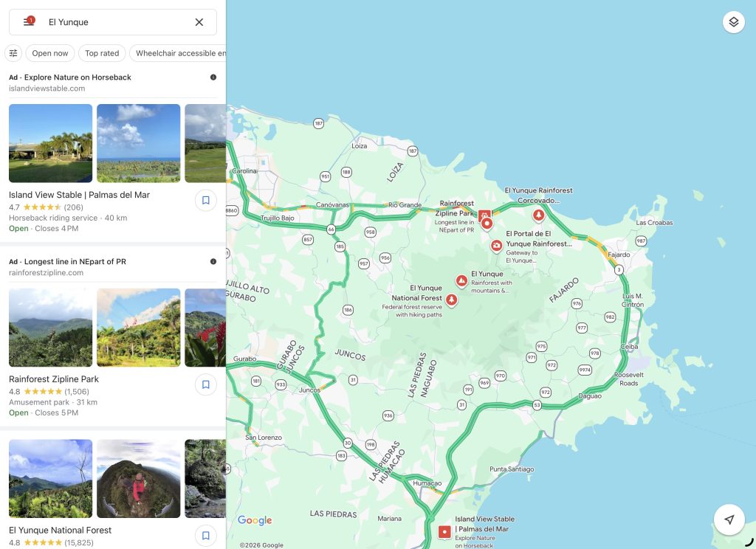Center map on your location arrow
The height and width of the screenshot is (549, 756).
[x=729, y=519]
